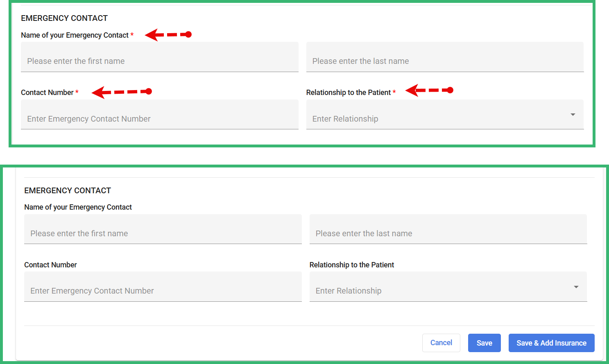Click the EMERGENCY CONTACT heading in the top form

[x=64, y=18]
